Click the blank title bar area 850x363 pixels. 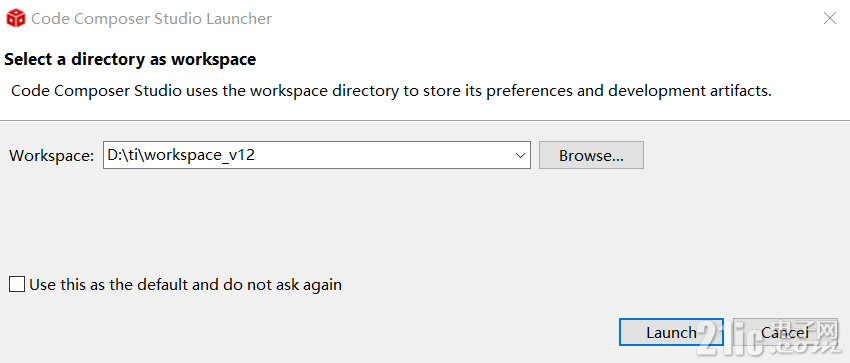pyautogui.click(x=542, y=18)
